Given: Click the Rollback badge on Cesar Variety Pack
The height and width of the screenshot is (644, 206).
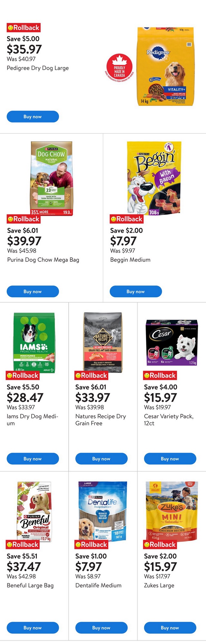Looking at the screenshot, I should [160, 375].
